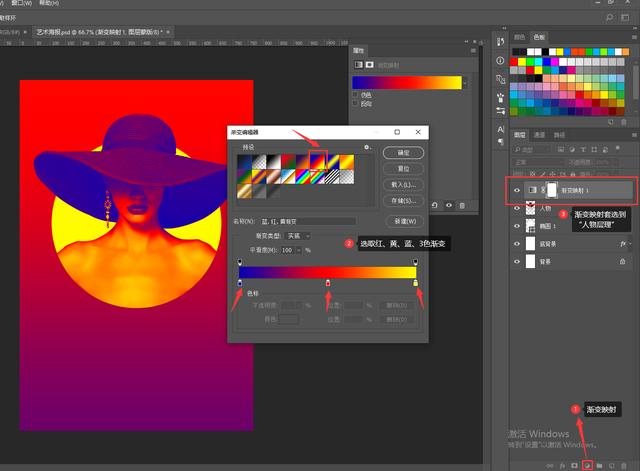Open the Brush panel icon in side strip
This screenshot has width=640, height=471.
pyautogui.click(x=500, y=97)
